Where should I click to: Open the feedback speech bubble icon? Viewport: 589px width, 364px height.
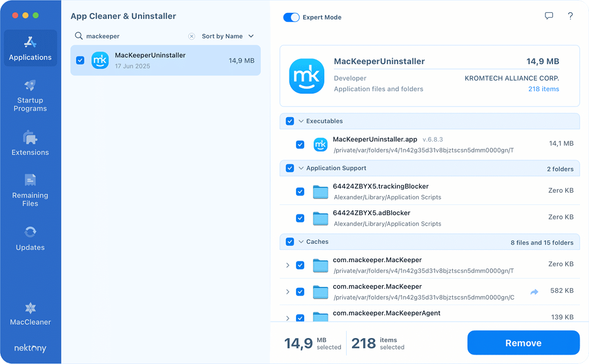549,16
